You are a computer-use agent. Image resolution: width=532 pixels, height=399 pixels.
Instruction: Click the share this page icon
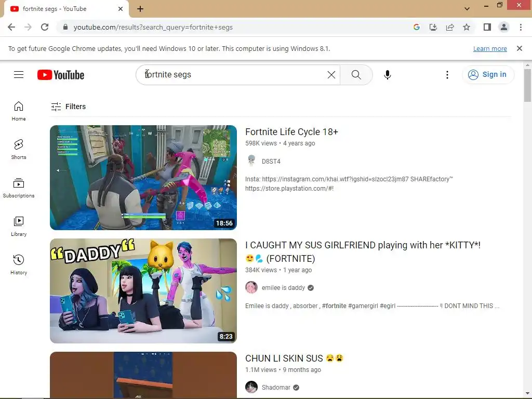pyautogui.click(x=450, y=27)
